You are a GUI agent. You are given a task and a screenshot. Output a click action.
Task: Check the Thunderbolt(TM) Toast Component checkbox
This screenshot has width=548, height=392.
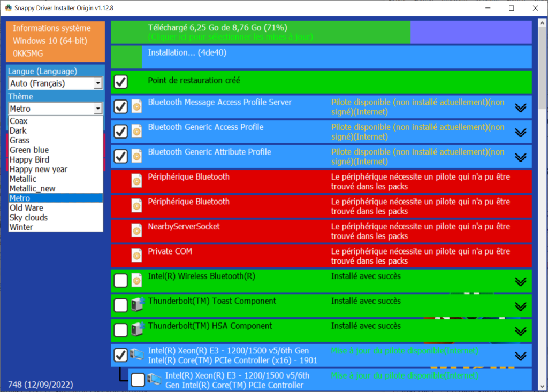click(121, 305)
